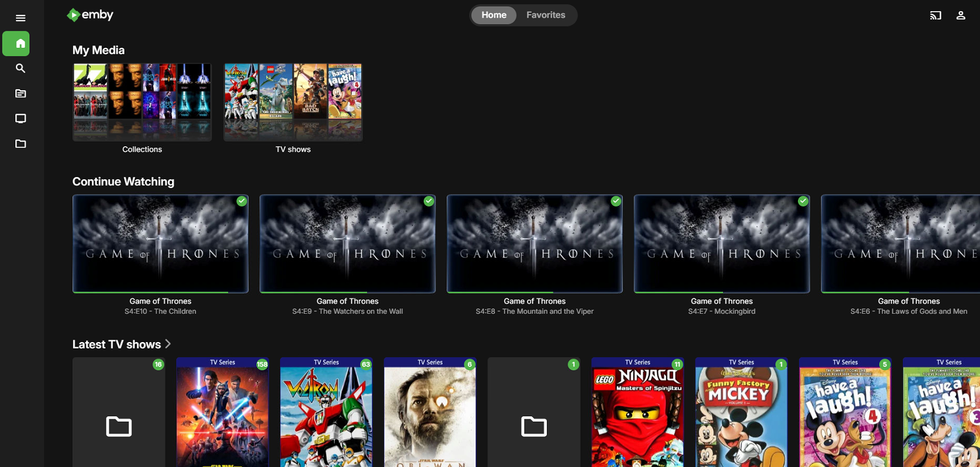Click Game of Thrones title above S4:E7
Image resolution: width=980 pixels, height=467 pixels.
722,301
